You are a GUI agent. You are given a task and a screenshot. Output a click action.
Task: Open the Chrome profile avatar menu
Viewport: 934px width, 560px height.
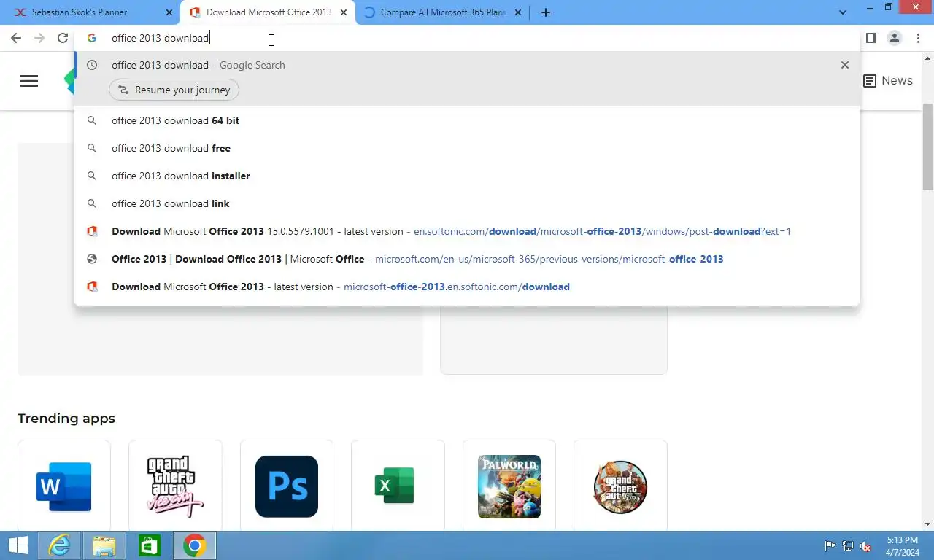click(894, 38)
